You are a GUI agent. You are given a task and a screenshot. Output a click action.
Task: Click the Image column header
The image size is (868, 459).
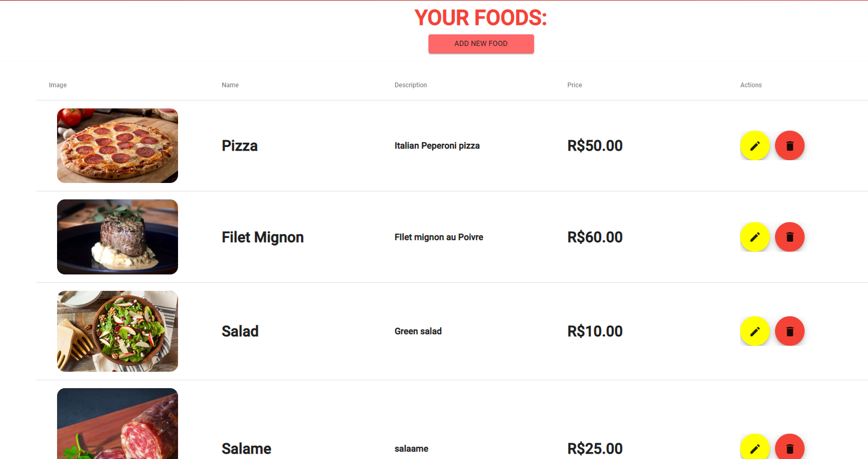click(x=58, y=85)
